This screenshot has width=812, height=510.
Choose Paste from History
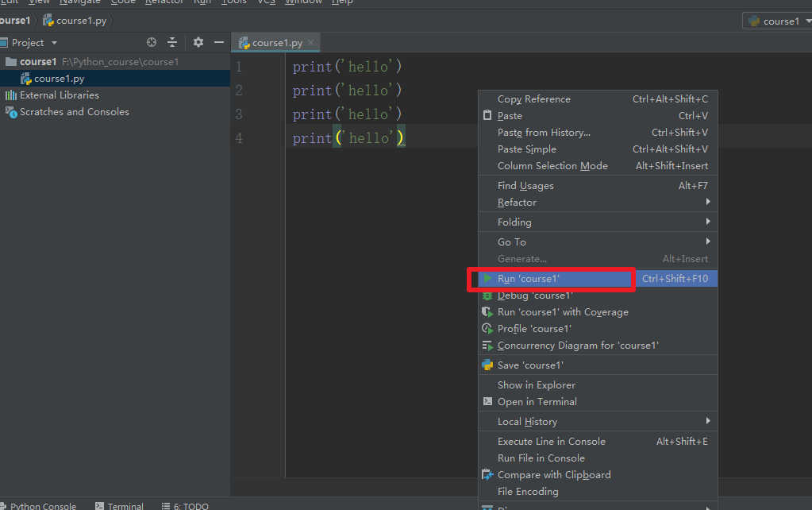point(598,132)
